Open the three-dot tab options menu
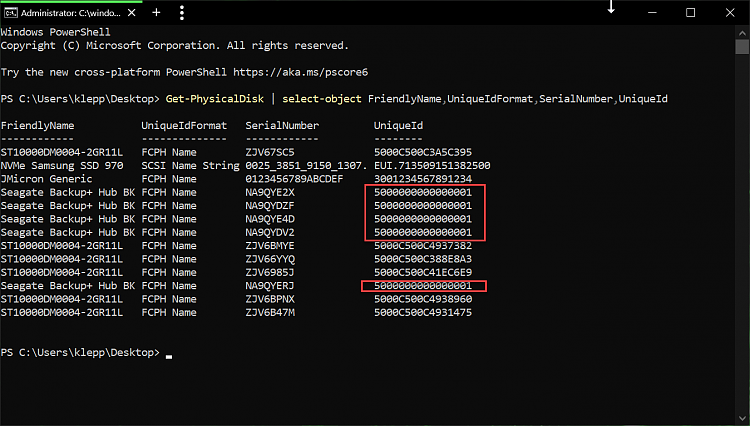The width and height of the screenshot is (750, 426). (182, 13)
